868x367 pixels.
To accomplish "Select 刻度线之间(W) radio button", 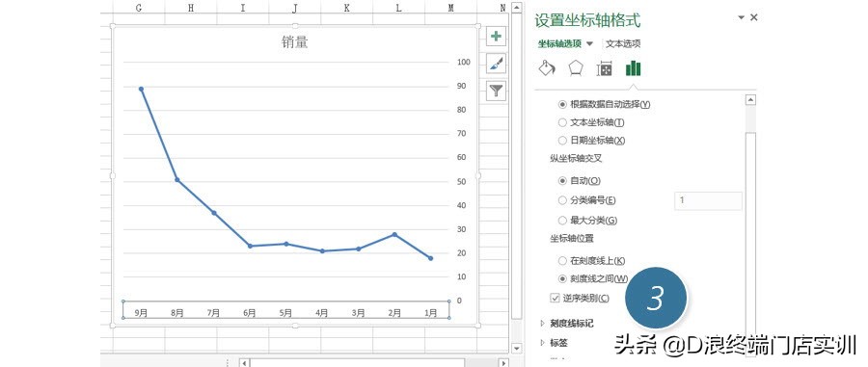I will point(562,278).
